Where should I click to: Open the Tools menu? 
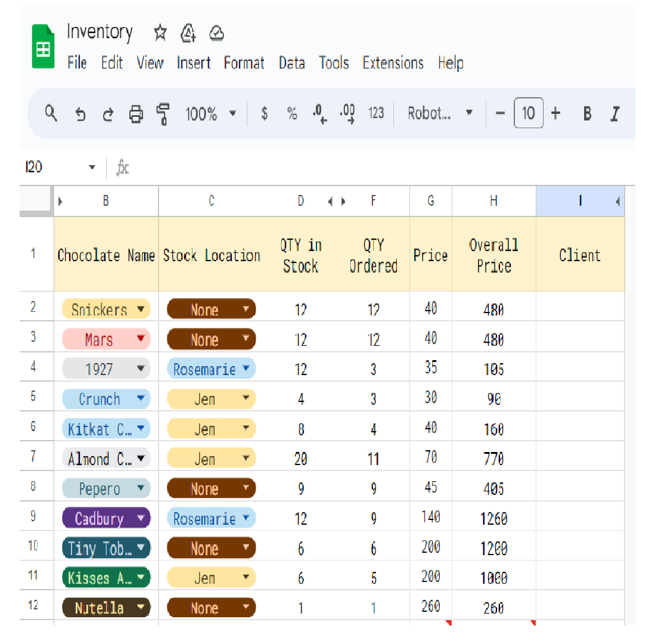(x=334, y=63)
